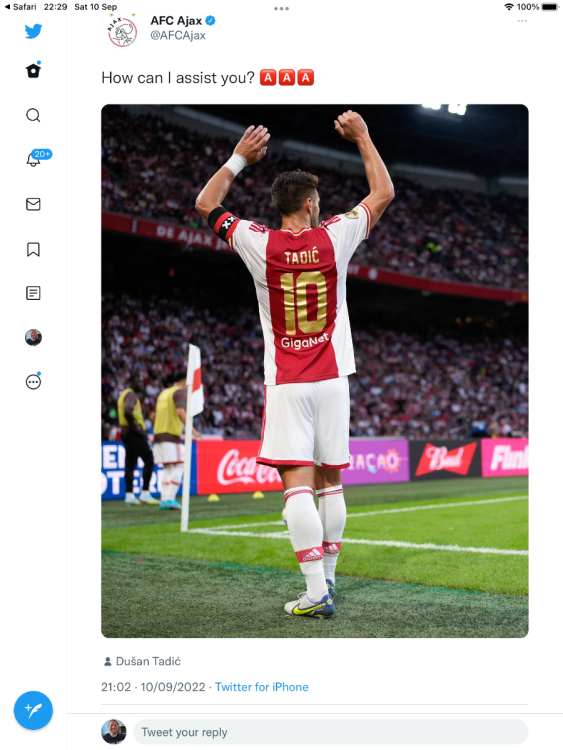The height and width of the screenshot is (750, 563).
Task: Expand the Tadić tweet photo
Action: [315, 371]
